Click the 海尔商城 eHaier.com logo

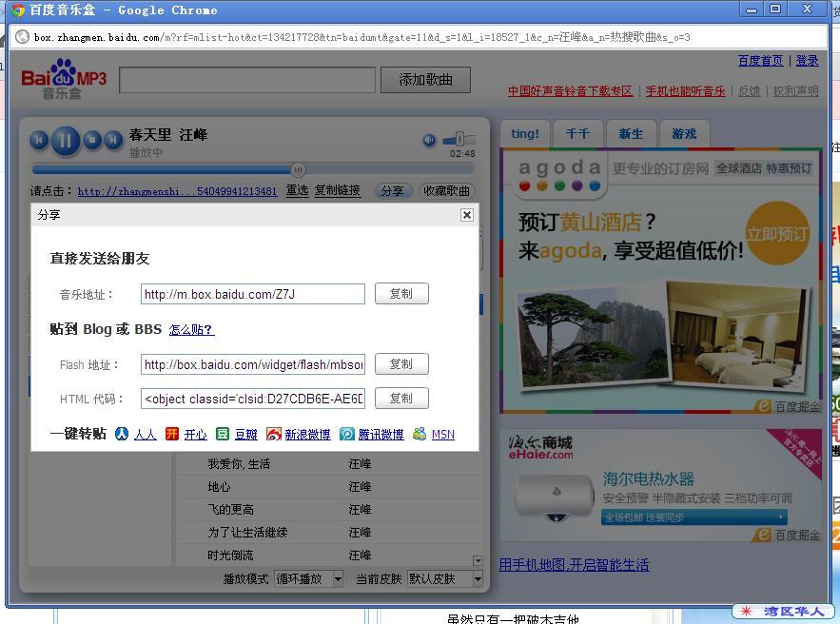point(540,447)
